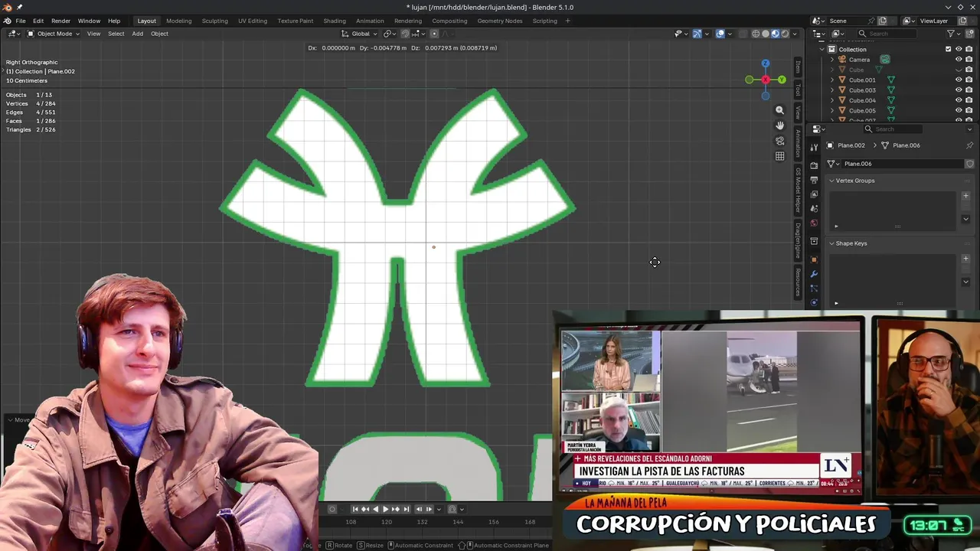Image resolution: width=980 pixels, height=551 pixels.
Task: Toggle the snapping magnet button
Action: point(405,34)
